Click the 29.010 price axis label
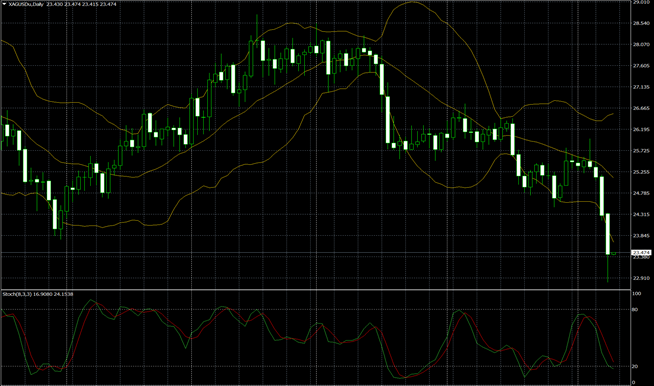Screen dimensions: 654x386 tap(641, 3)
